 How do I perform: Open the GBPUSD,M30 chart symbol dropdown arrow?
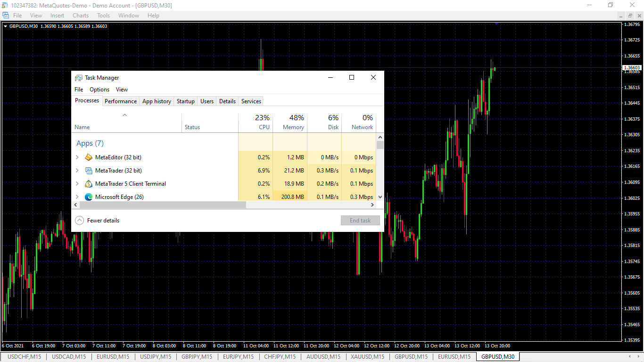click(5, 26)
